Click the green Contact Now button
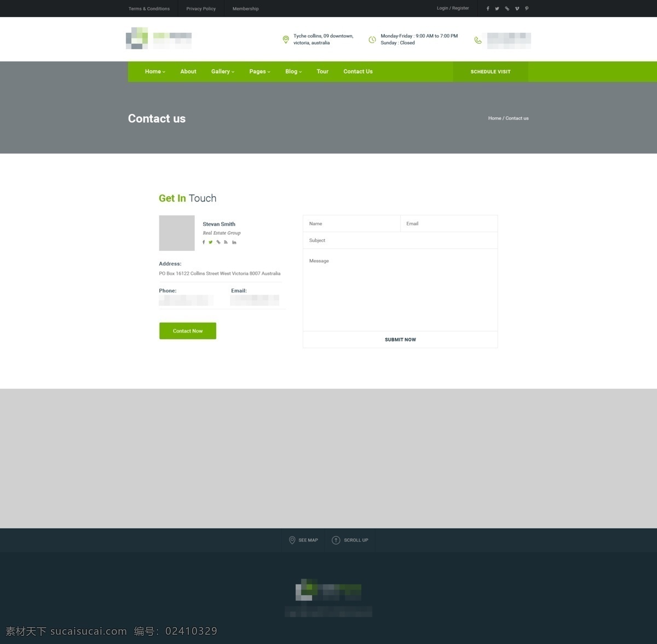This screenshot has width=657, height=644. click(x=188, y=331)
